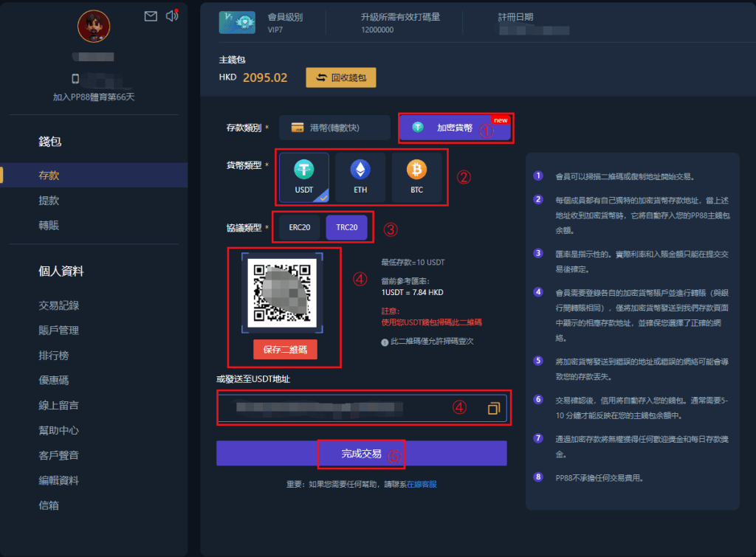Click the 最低存款=10 USDT text
This screenshot has width=756, height=557.
[x=413, y=263]
